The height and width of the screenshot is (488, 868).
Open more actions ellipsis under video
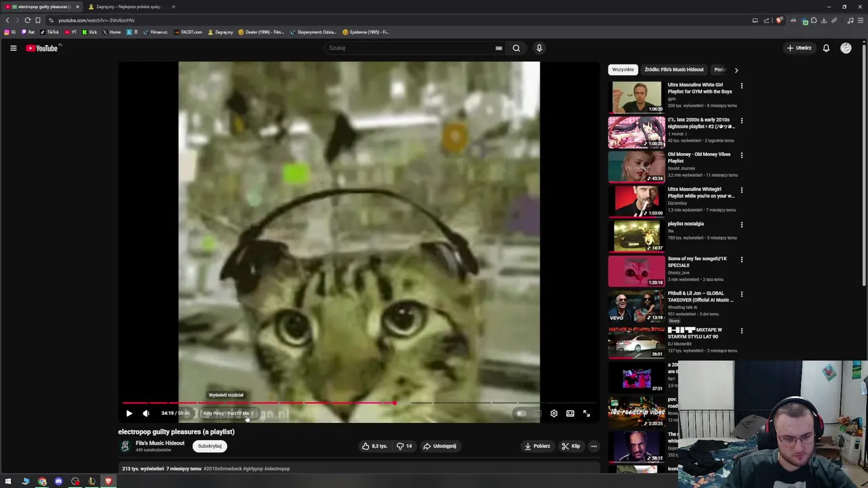[x=593, y=446]
